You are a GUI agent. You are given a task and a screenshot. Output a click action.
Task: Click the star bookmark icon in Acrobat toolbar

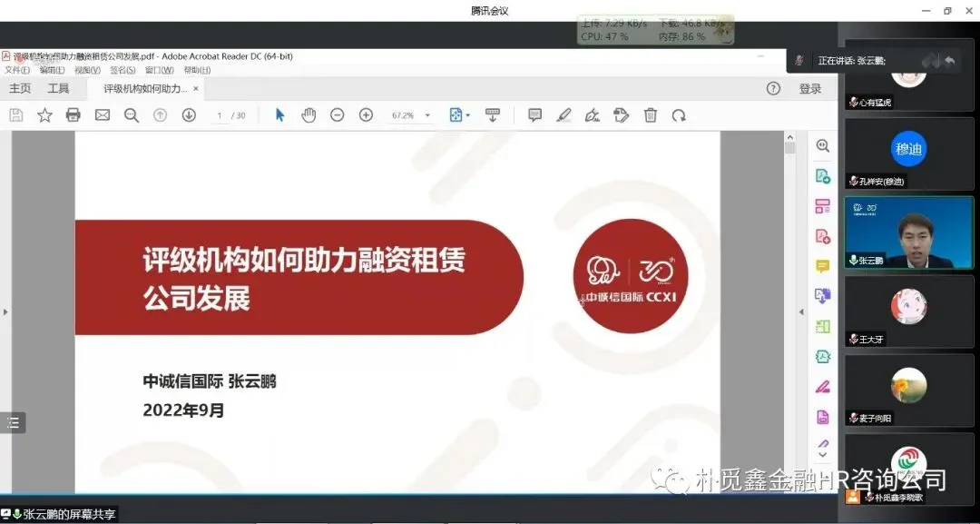pos(45,115)
